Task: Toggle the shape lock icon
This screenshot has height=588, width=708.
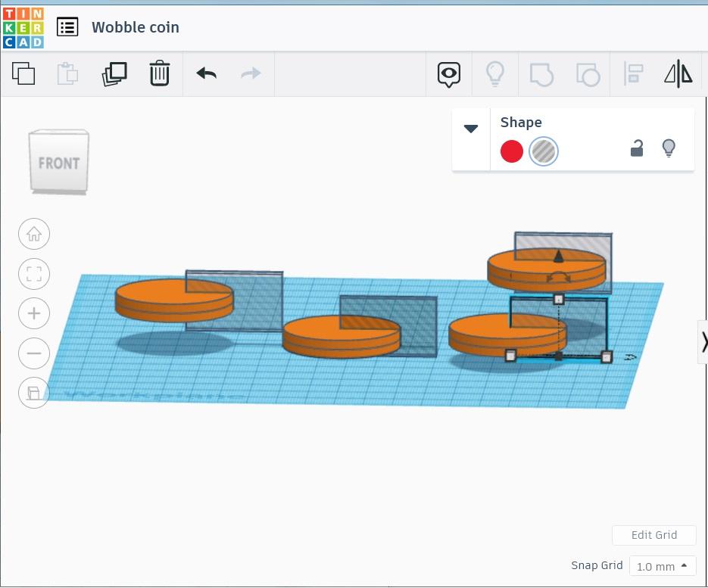Action: click(637, 148)
